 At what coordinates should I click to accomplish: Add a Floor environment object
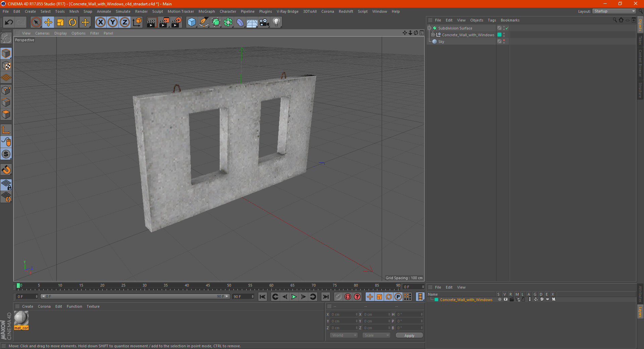coord(252,22)
